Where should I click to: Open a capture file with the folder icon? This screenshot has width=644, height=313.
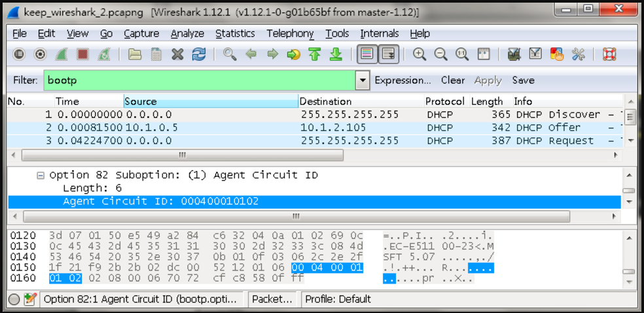coord(135,54)
